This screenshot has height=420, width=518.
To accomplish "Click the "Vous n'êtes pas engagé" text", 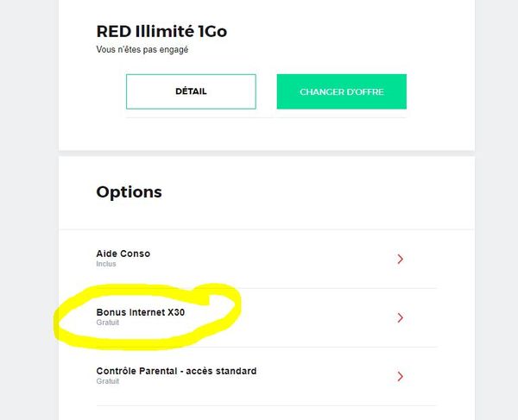I will coord(142,50).
